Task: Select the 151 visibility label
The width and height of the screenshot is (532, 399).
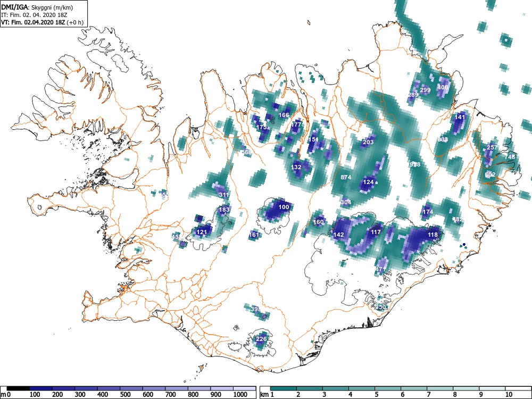Action: 313,139
